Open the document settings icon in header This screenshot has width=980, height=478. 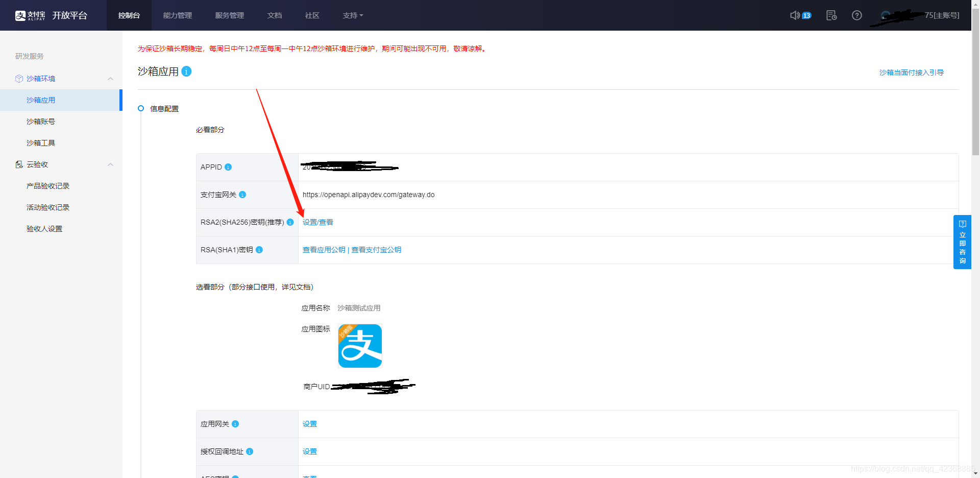click(x=831, y=15)
